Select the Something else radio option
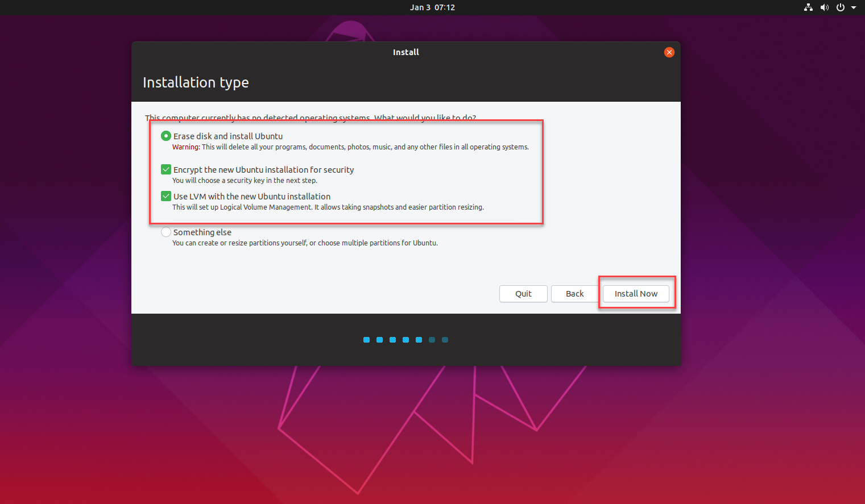Screen dimensions: 865x504 point(166,232)
